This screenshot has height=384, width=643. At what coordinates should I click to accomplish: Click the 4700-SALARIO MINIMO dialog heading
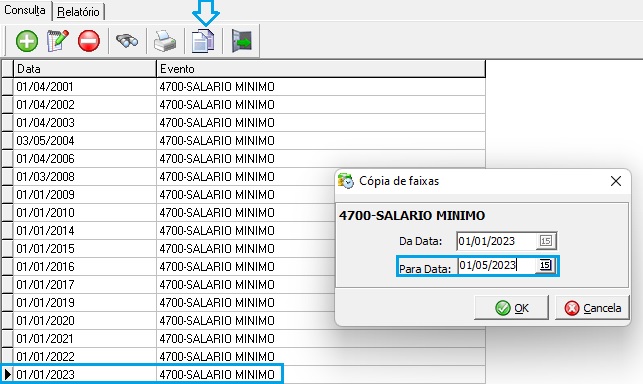(412, 215)
